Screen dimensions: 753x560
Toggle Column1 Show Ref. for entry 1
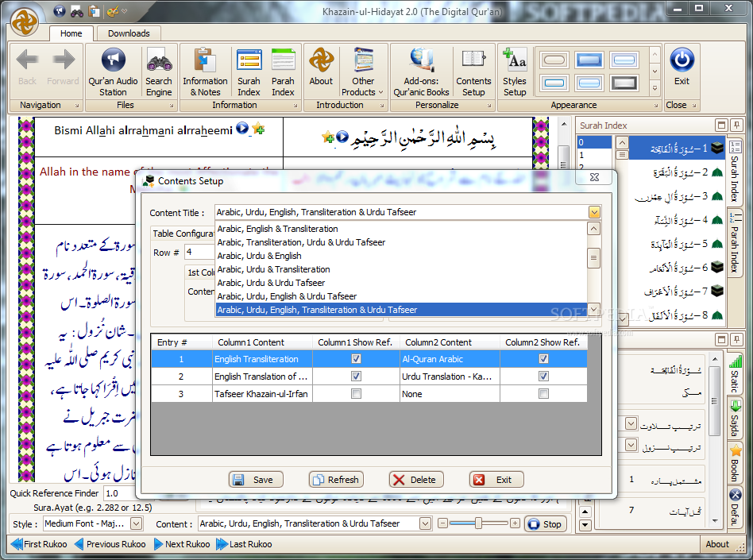[x=356, y=359]
